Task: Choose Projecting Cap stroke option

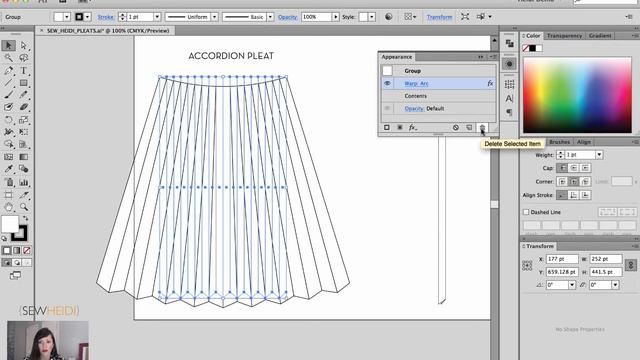Action: coord(585,168)
